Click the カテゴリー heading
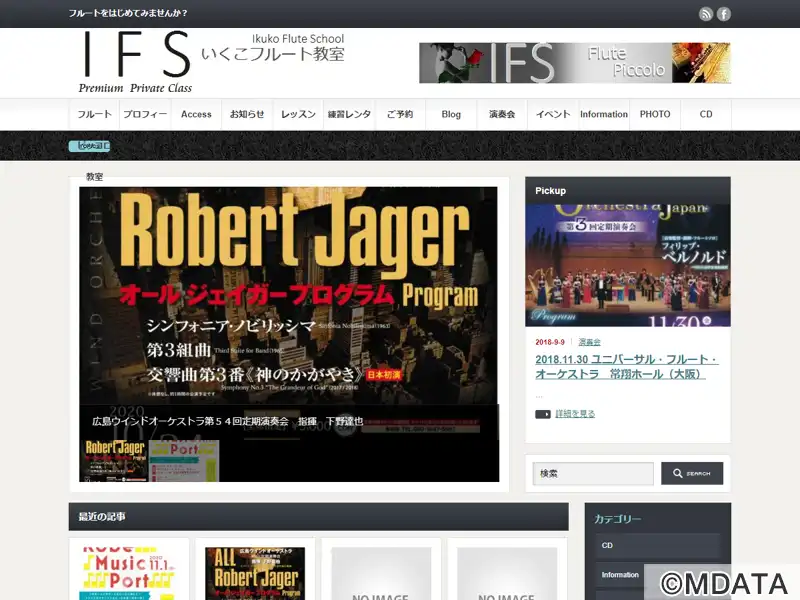The width and height of the screenshot is (800, 600). tap(617, 519)
